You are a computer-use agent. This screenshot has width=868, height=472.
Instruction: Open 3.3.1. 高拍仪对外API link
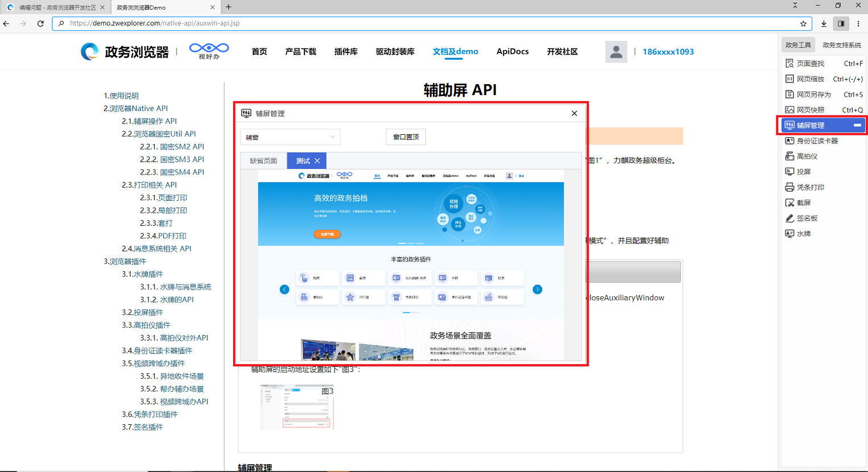click(x=174, y=338)
